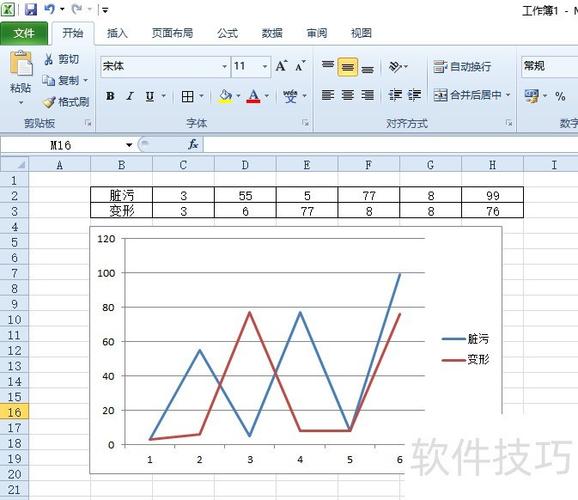
Task: Decrease font size with small A icon
Action: [300, 66]
